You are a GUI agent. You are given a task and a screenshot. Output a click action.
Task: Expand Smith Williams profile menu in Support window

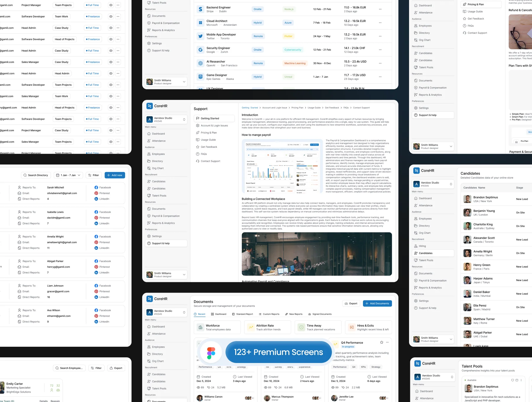coord(166,275)
